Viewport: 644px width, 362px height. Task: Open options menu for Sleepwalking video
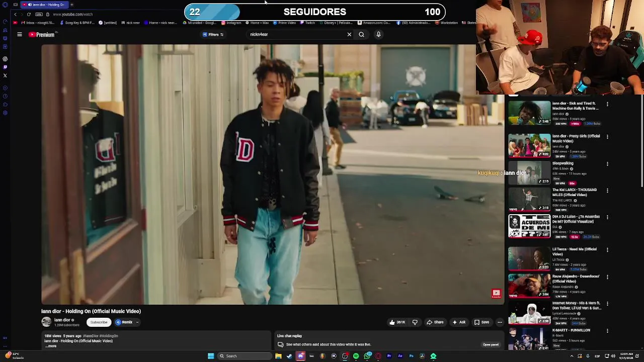[x=607, y=164]
